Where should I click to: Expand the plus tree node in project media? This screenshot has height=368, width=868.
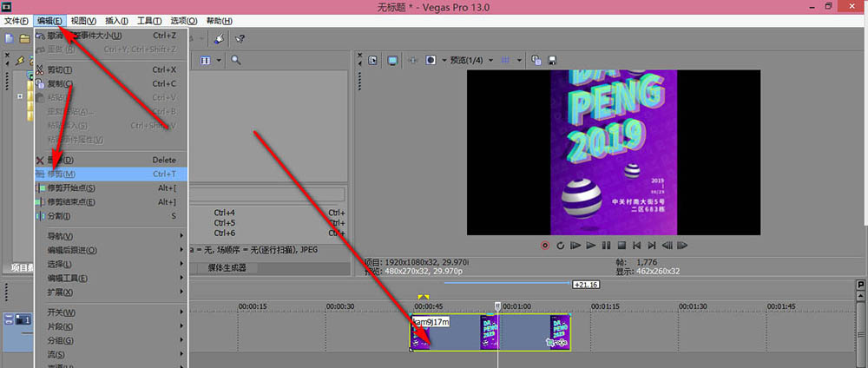coord(21,95)
